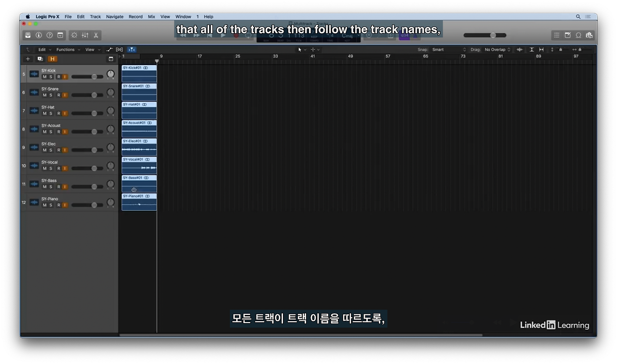Screen dimensions: 617x364
Task: Solo the SY-Vocal track
Action: (x=51, y=169)
